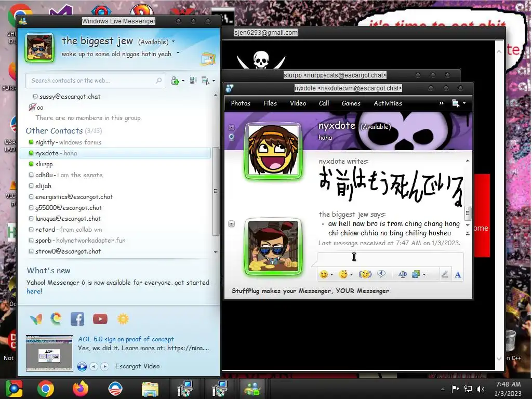Collapse nyxdote's display picture arrow
532x399 pixels.
coord(231,128)
